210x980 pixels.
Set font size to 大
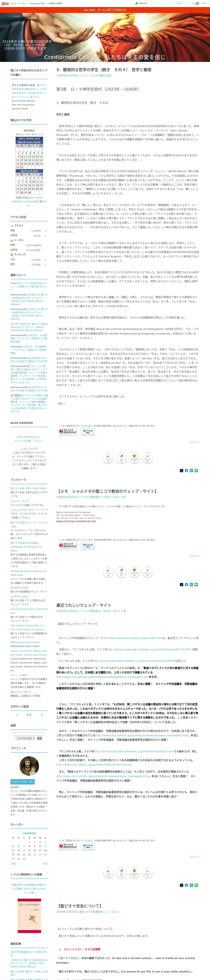click(x=42, y=715)
